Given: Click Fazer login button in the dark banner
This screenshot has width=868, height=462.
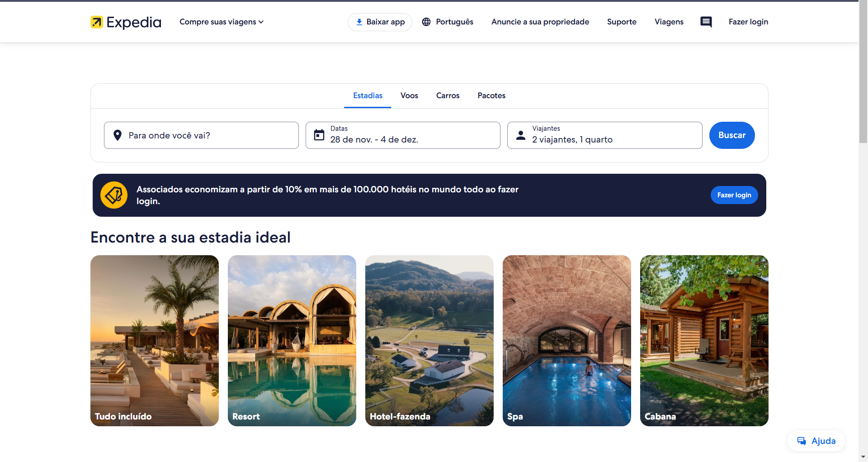Looking at the screenshot, I should (x=734, y=195).
